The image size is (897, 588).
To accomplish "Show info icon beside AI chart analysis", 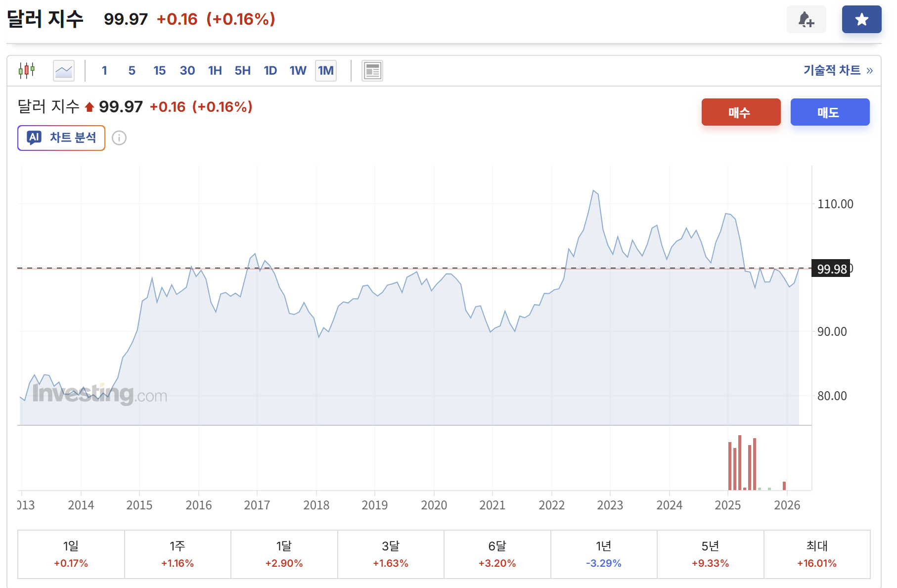I will click(119, 138).
